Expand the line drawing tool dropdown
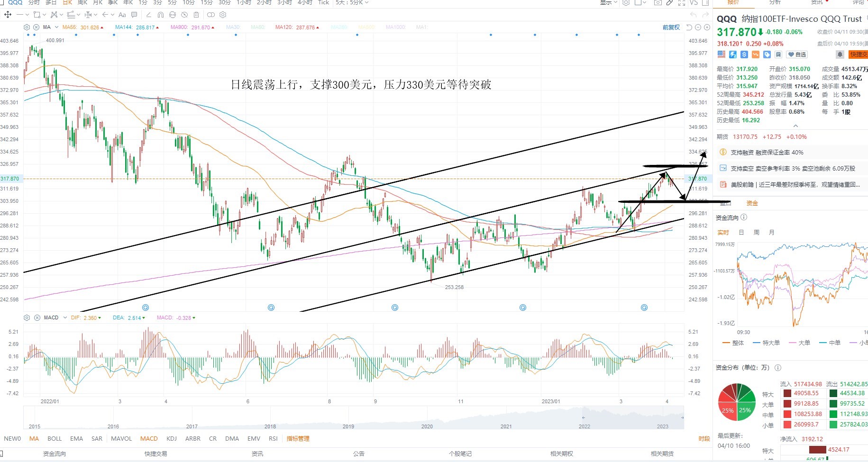Viewport: 868px width, 462px height. [x=27, y=15]
